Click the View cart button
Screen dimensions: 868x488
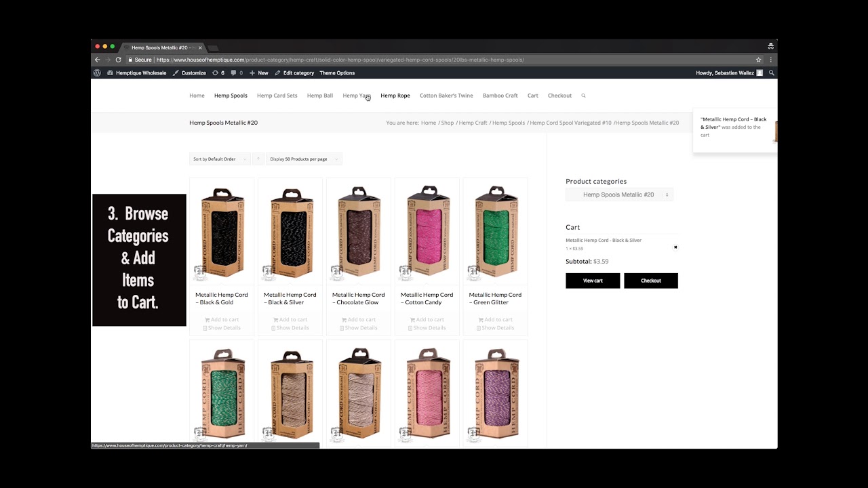tap(593, 281)
